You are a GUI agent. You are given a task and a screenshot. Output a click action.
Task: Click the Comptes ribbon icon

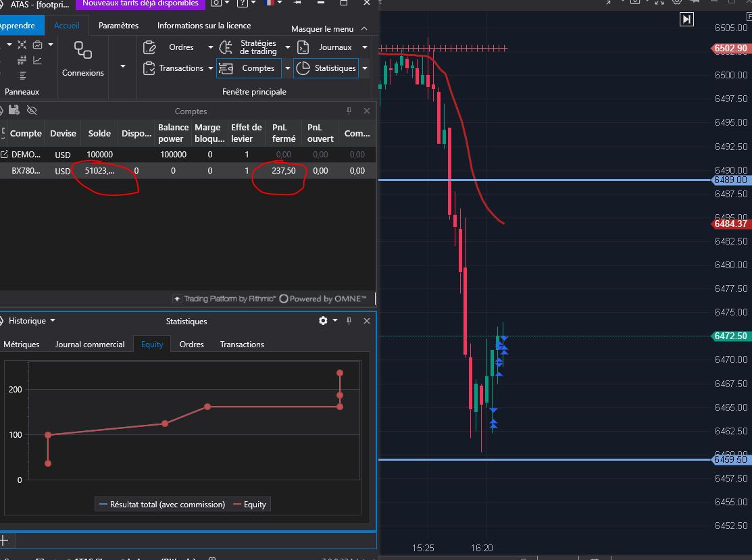coord(226,68)
